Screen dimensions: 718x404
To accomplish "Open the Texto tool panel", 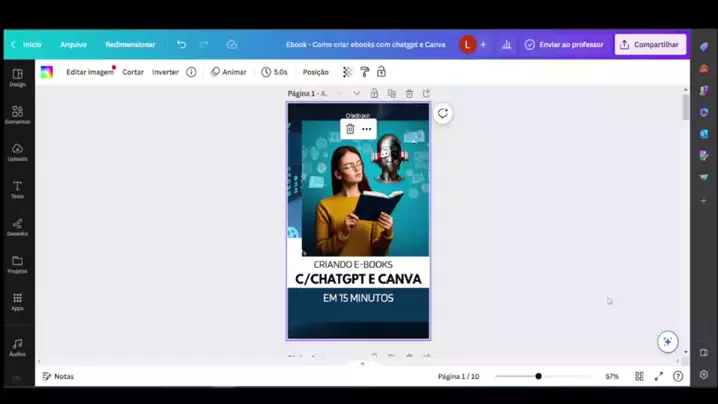I will pos(17,190).
